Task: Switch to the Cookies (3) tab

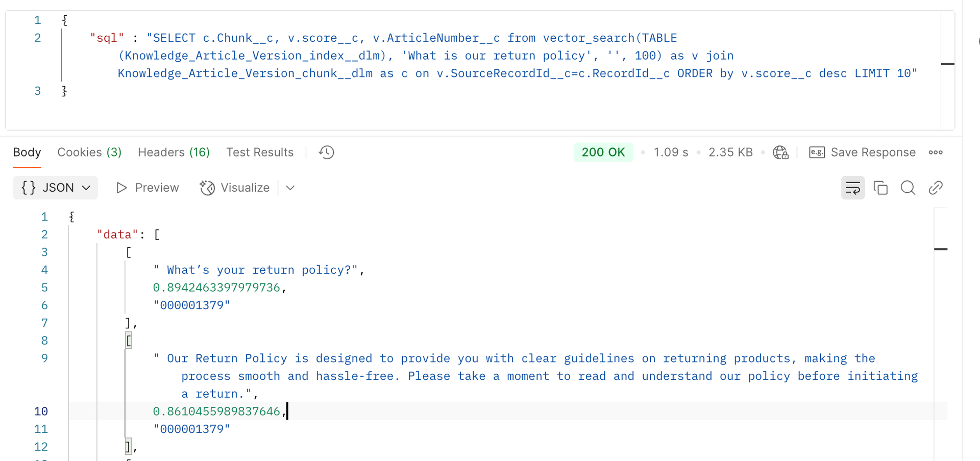Action: click(x=89, y=152)
